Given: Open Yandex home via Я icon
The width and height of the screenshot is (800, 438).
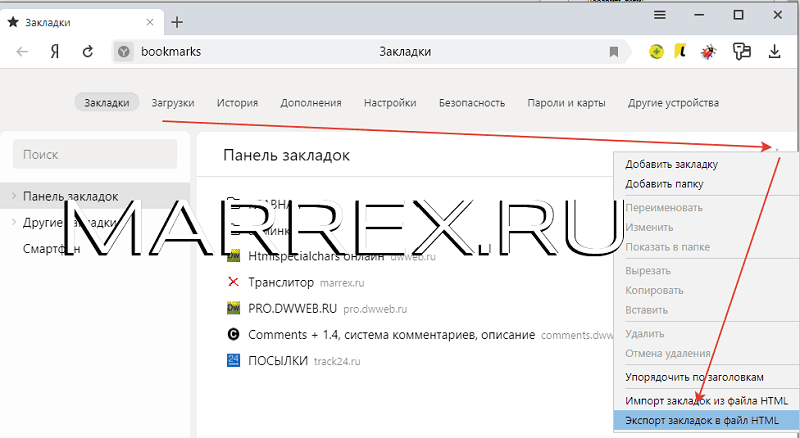Looking at the screenshot, I should point(55,52).
